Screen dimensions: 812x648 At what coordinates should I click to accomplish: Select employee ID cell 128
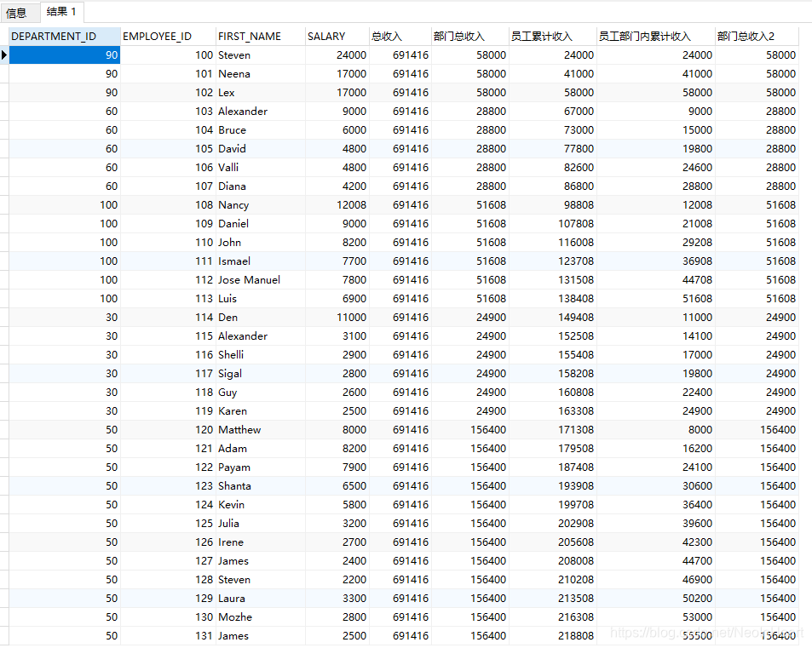pyautogui.click(x=169, y=579)
